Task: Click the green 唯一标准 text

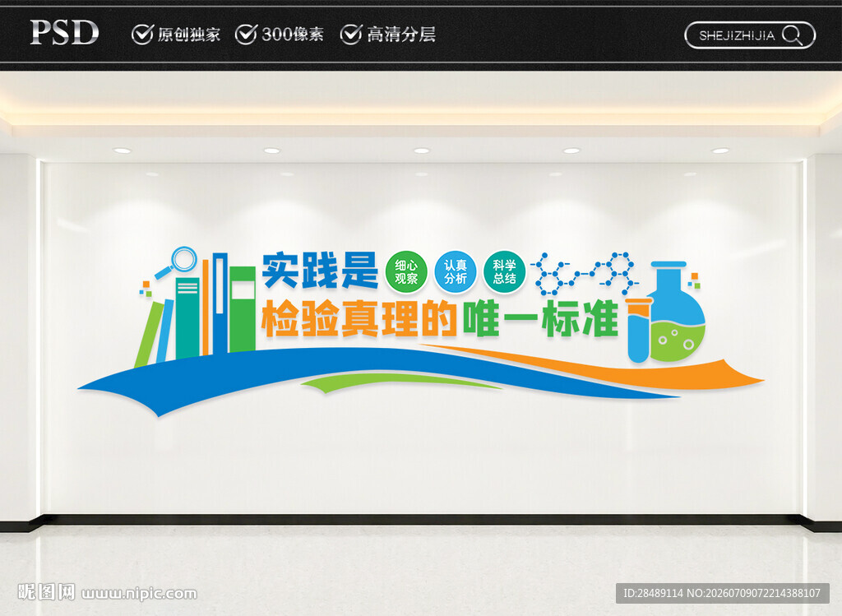Action: tap(540, 319)
